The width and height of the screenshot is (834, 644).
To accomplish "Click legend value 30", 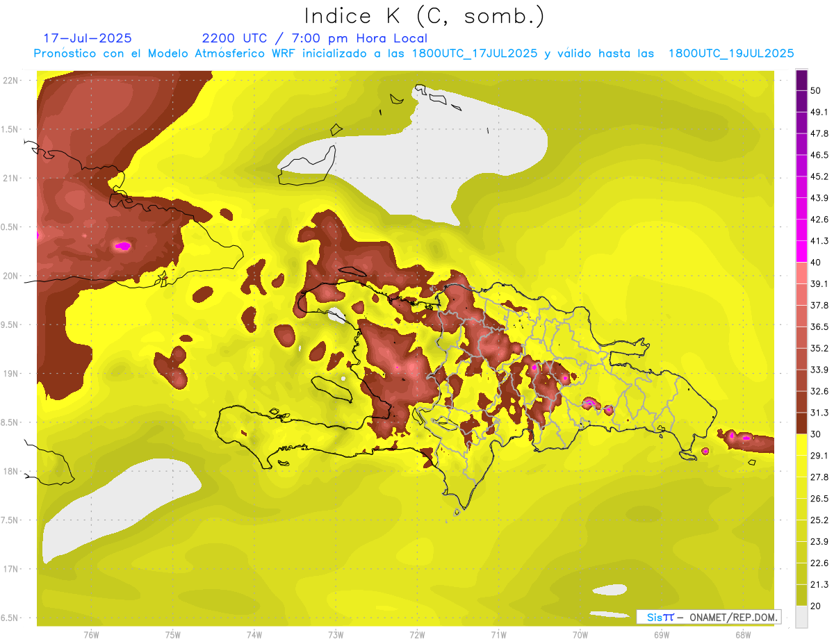I will [816, 434].
